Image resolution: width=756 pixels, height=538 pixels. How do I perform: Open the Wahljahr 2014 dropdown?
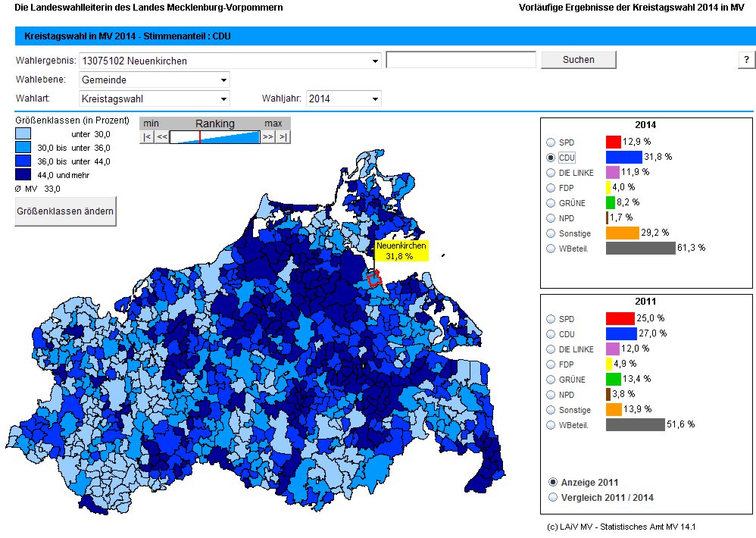(x=375, y=99)
